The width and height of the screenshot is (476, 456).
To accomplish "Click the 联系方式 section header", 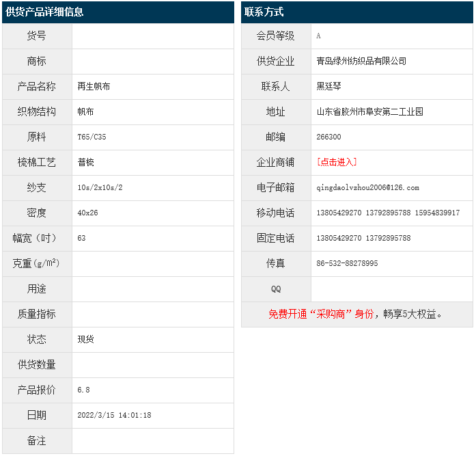I will coord(264,12).
